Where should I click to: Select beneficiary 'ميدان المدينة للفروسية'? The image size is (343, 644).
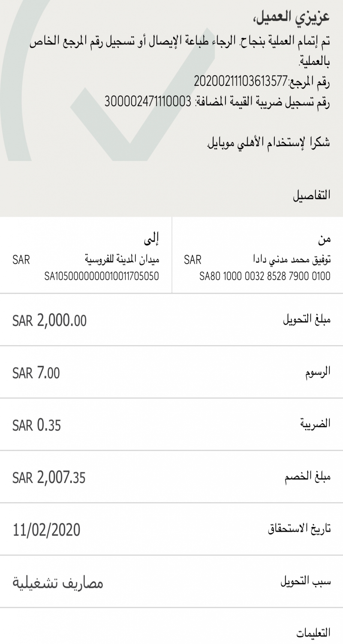click(122, 260)
